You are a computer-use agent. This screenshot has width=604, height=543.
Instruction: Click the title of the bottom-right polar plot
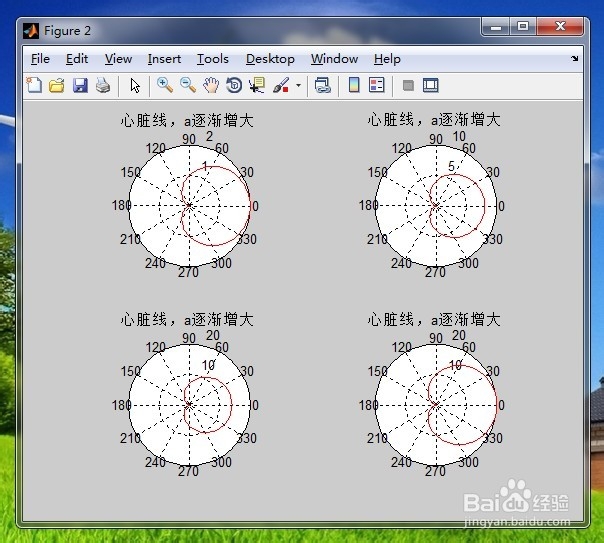[434, 320]
